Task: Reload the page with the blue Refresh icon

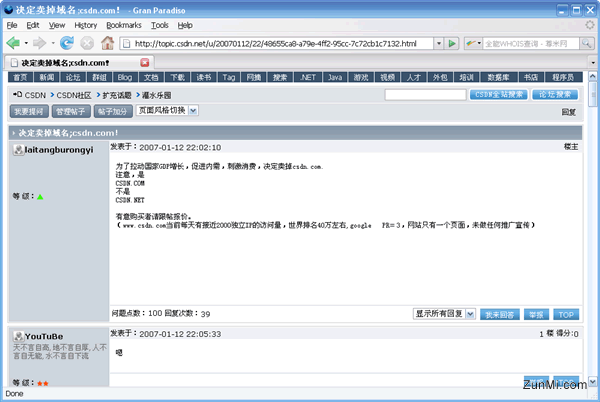Action: pyautogui.click(x=67, y=43)
